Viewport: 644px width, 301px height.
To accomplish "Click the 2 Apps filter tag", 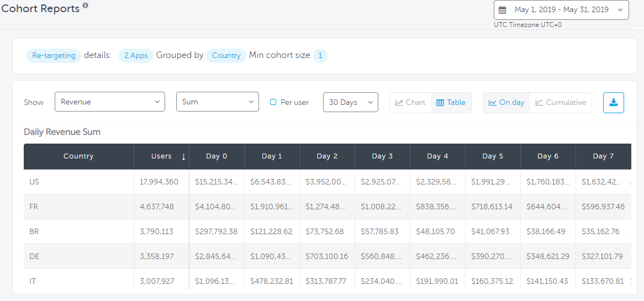I will (136, 56).
